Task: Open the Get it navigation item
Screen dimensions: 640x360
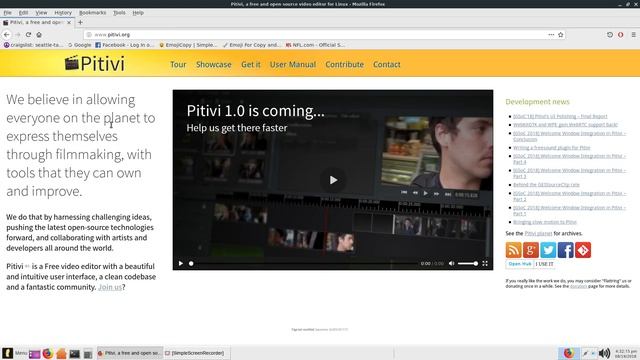Action: point(251,64)
